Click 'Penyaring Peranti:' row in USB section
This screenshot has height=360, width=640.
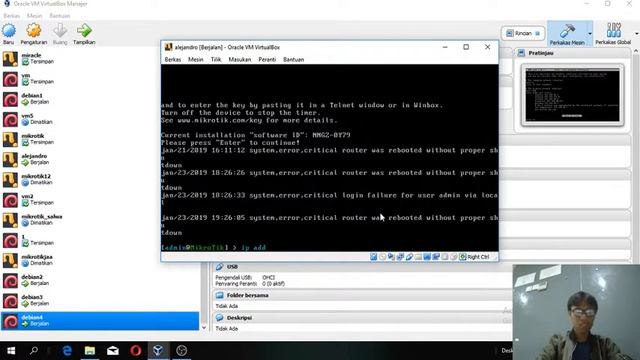(250, 284)
